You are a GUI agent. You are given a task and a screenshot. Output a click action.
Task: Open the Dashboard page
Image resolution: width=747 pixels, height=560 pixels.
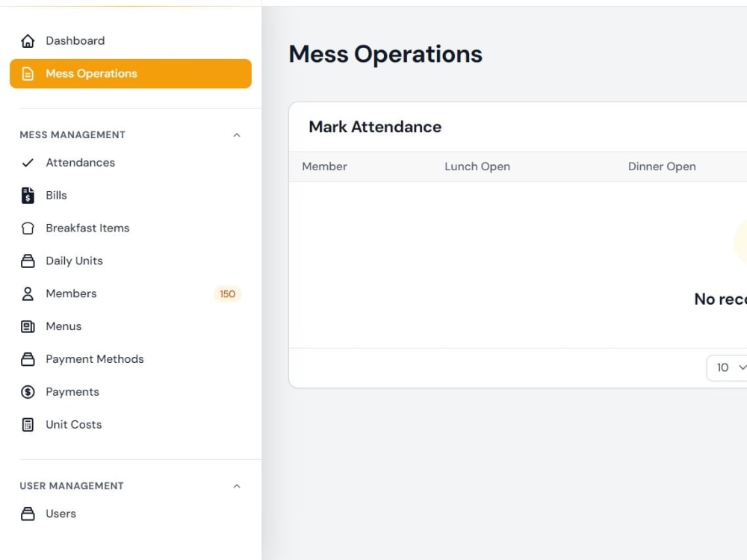(x=73, y=40)
